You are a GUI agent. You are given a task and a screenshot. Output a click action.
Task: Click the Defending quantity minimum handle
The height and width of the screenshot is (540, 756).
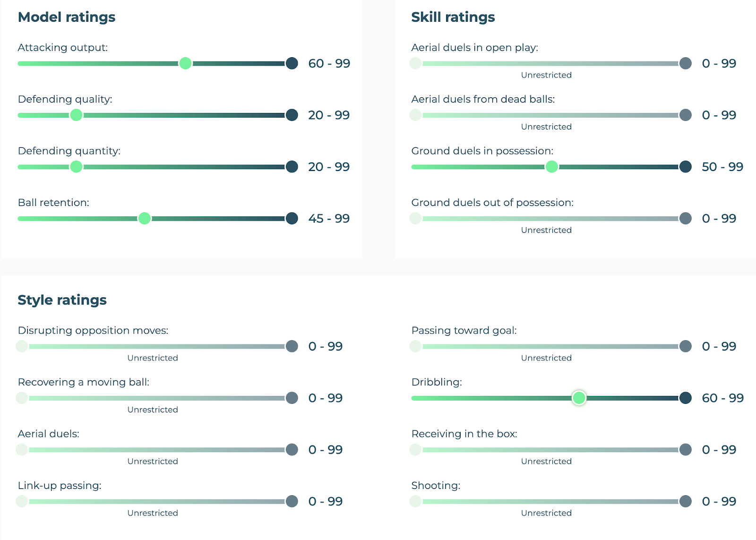pyautogui.click(x=76, y=167)
